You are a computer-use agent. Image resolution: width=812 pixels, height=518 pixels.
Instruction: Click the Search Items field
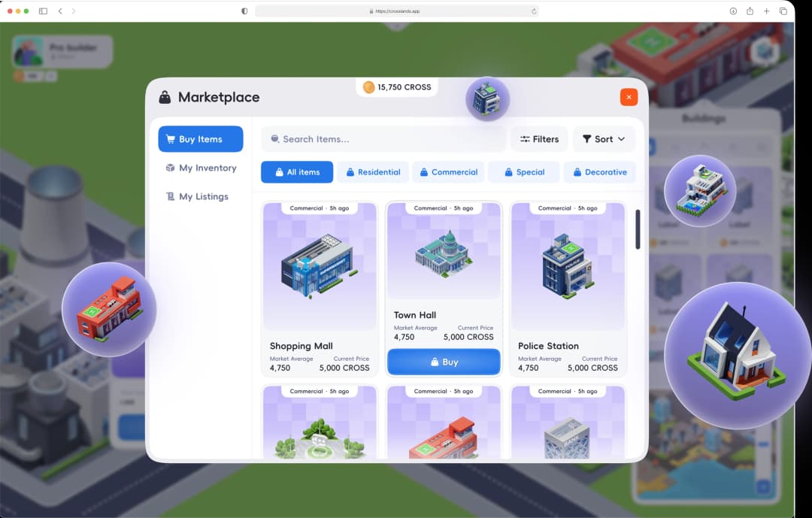(x=383, y=139)
